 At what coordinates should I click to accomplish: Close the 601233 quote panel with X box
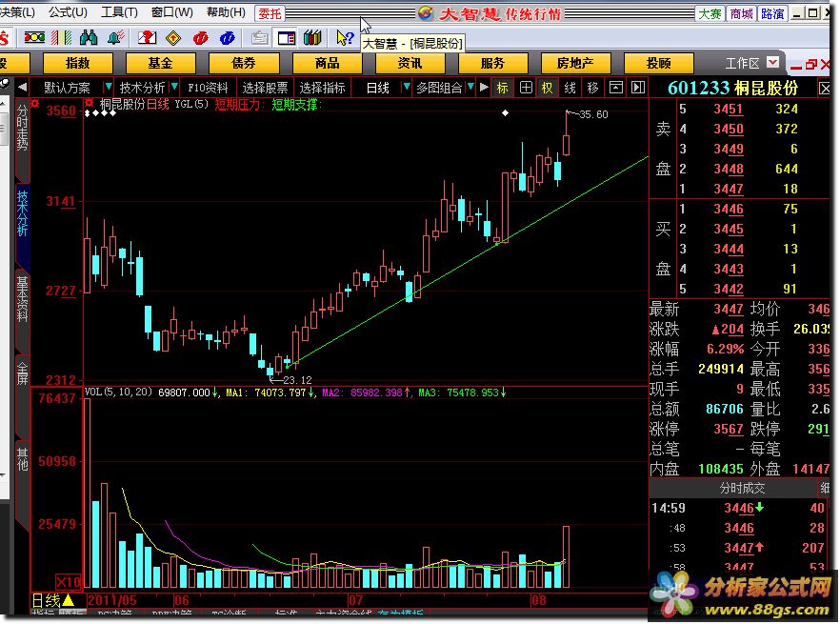(824, 89)
